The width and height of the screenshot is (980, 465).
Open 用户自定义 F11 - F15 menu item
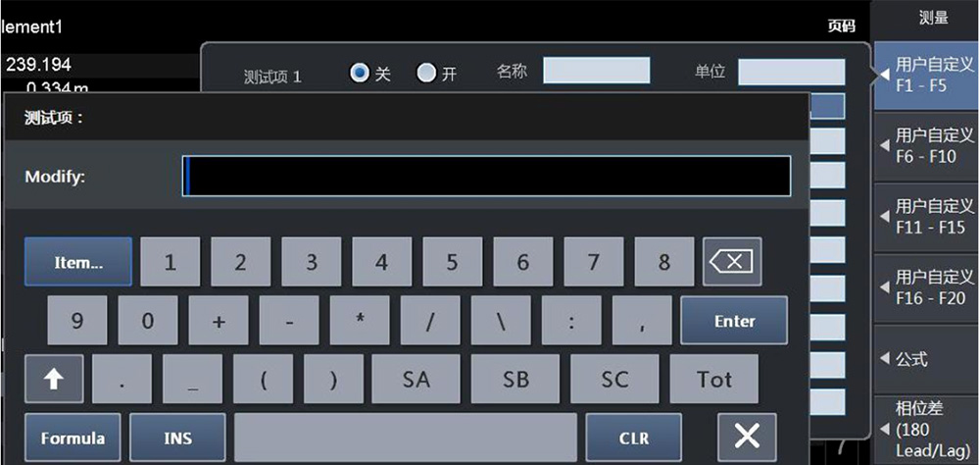[927, 217]
